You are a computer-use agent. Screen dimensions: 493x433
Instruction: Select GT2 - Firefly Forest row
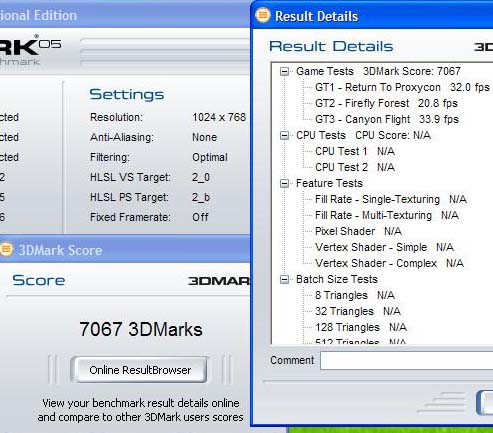pos(386,103)
